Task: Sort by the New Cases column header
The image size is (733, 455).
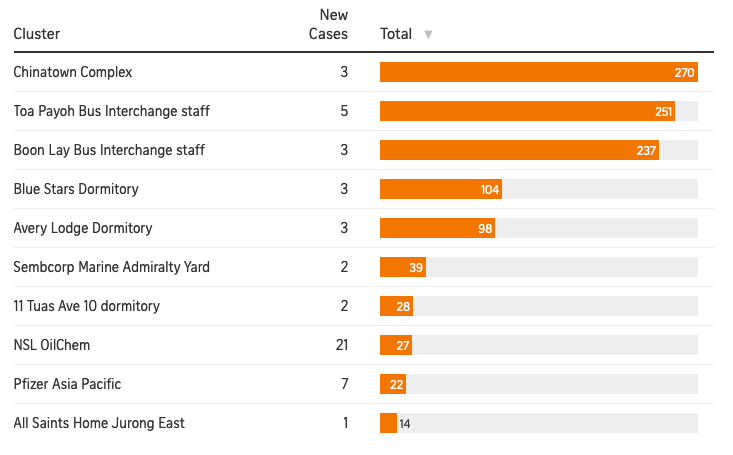Action: [x=333, y=24]
